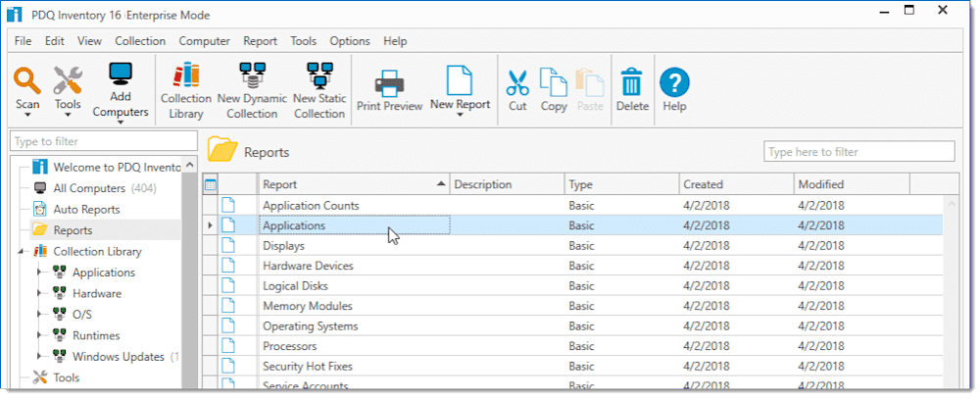
Task: Click the PDQ Inventory title bar logo
Action: click(x=15, y=15)
